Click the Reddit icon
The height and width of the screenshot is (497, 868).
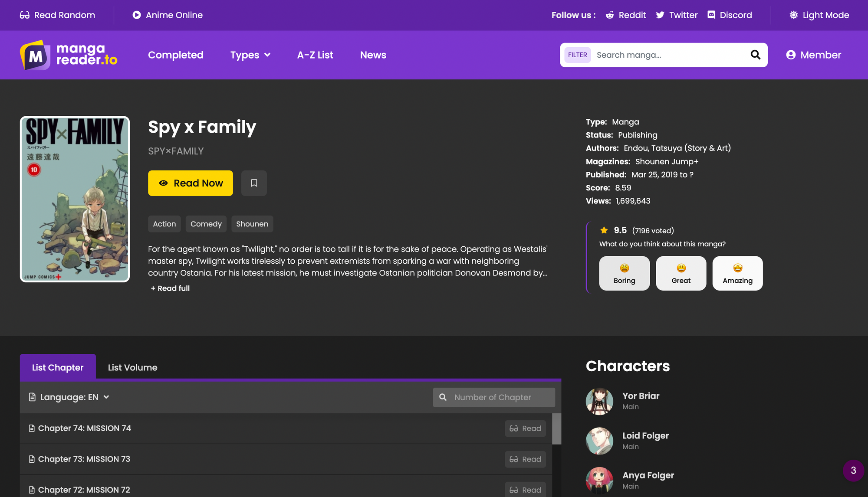pyautogui.click(x=610, y=15)
